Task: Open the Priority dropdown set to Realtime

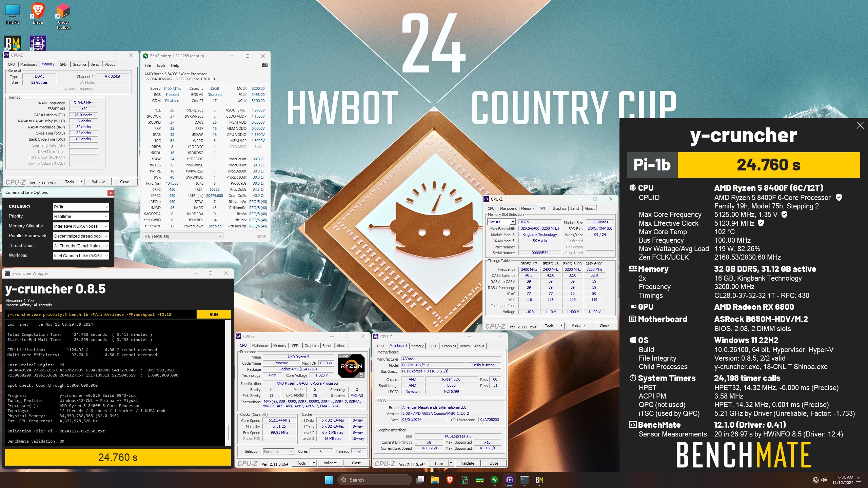Action: pyautogui.click(x=81, y=217)
